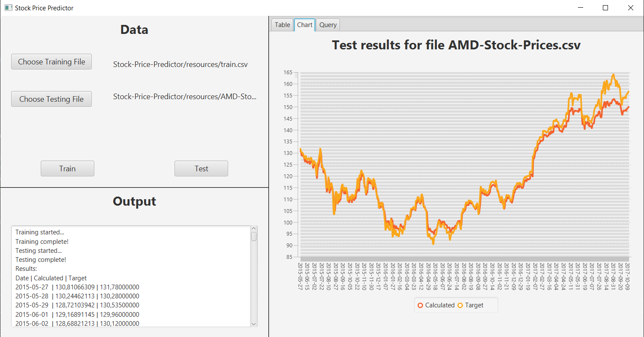The width and height of the screenshot is (644, 337).
Task: Toggle the Target series in the chart legend
Action: 468,305
